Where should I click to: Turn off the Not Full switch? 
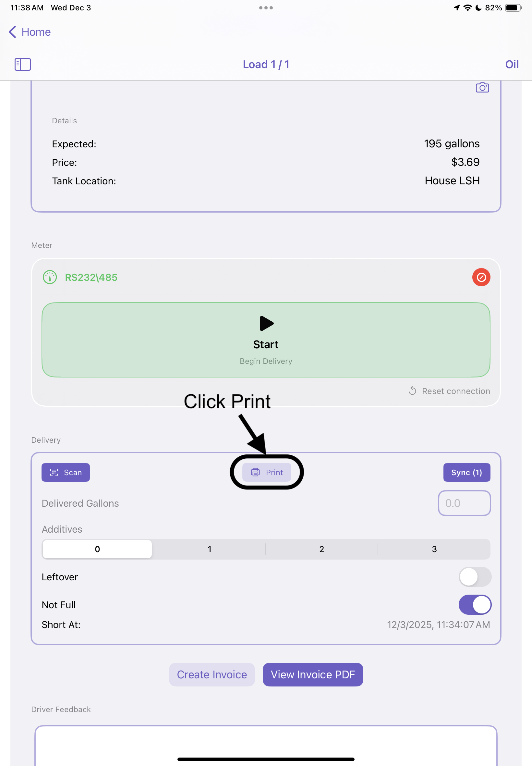[475, 604]
